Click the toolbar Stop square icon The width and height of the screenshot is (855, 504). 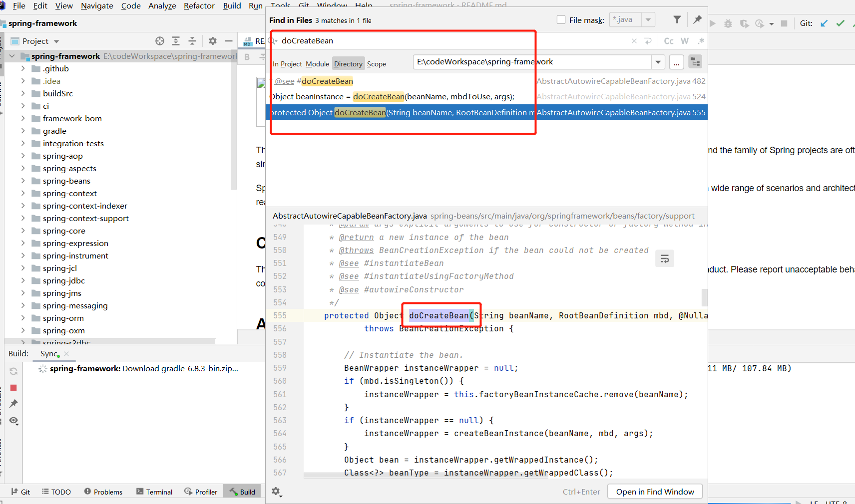click(x=784, y=23)
